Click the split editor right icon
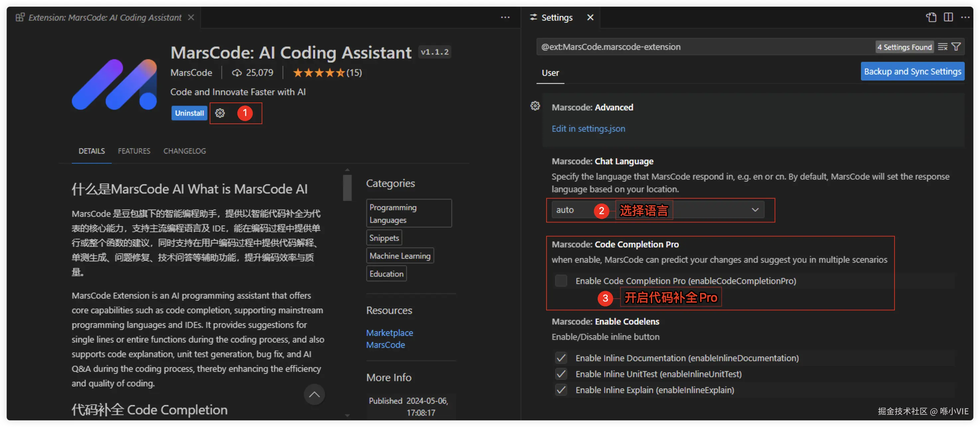 click(948, 18)
